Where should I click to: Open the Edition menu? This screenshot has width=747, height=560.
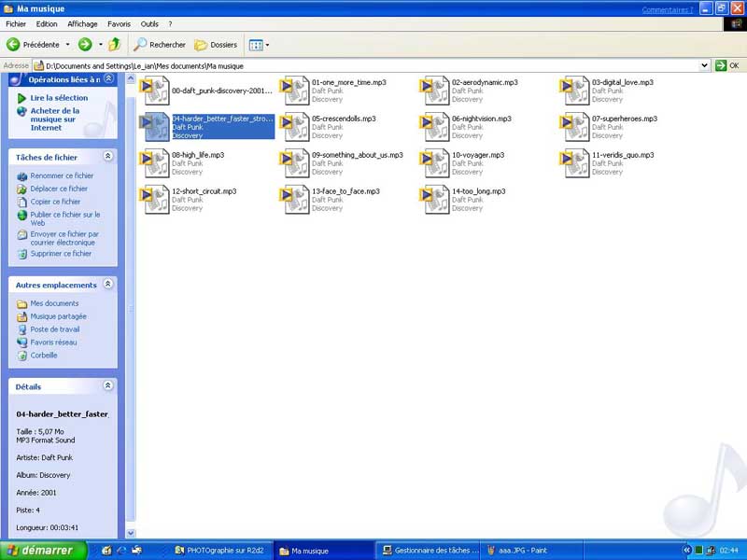(47, 24)
